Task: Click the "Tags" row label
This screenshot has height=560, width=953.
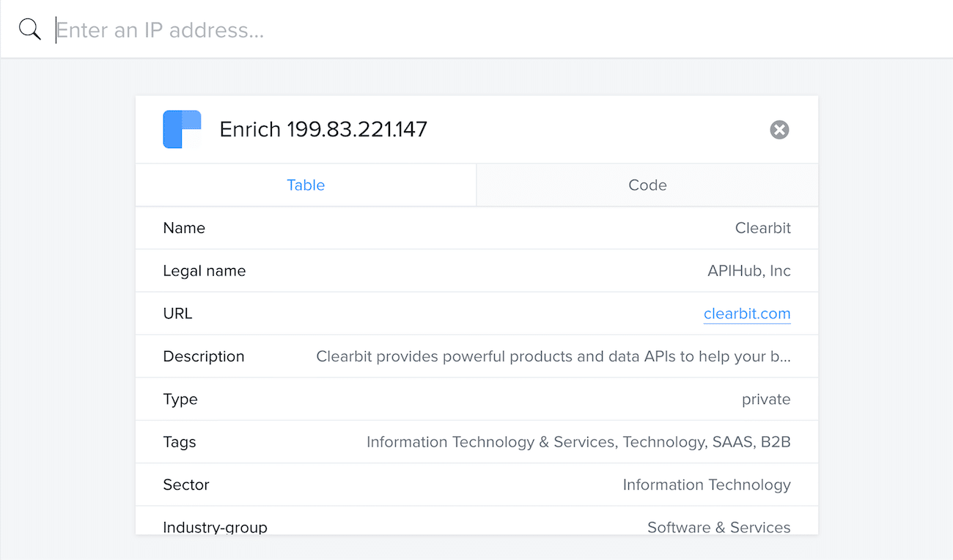Action: click(180, 442)
